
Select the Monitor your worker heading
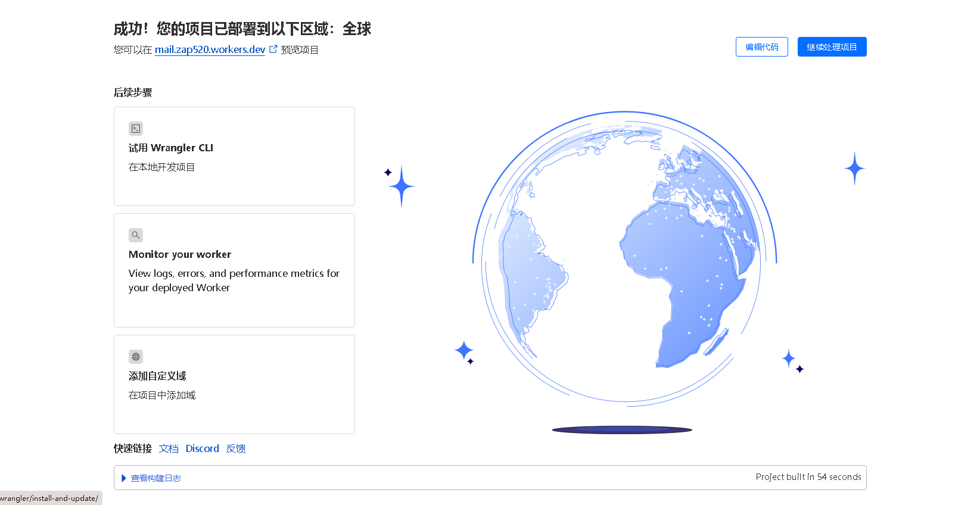(179, 254)
